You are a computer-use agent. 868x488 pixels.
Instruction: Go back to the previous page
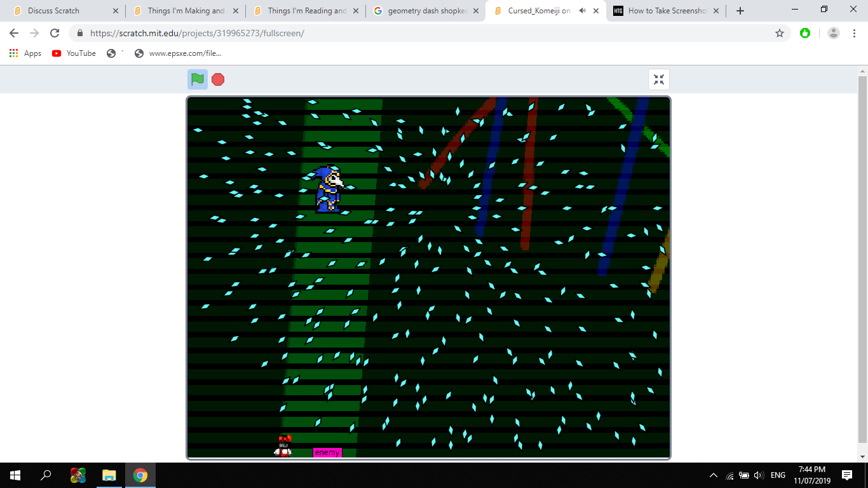point(14,33)
